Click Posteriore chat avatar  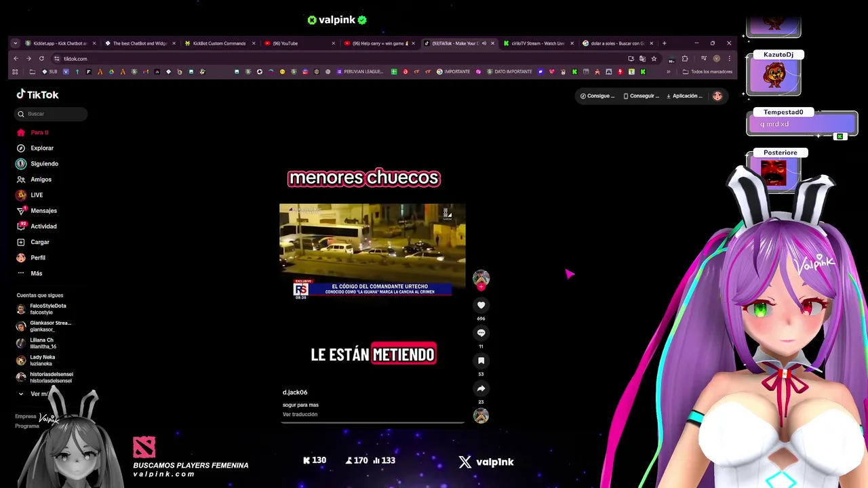coord(774,172)
